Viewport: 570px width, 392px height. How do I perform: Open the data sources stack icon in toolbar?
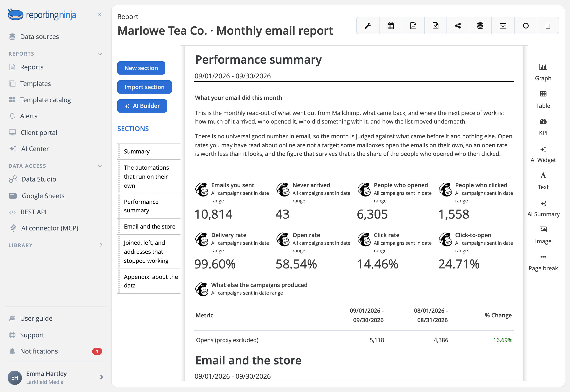[x=480, y=26]
